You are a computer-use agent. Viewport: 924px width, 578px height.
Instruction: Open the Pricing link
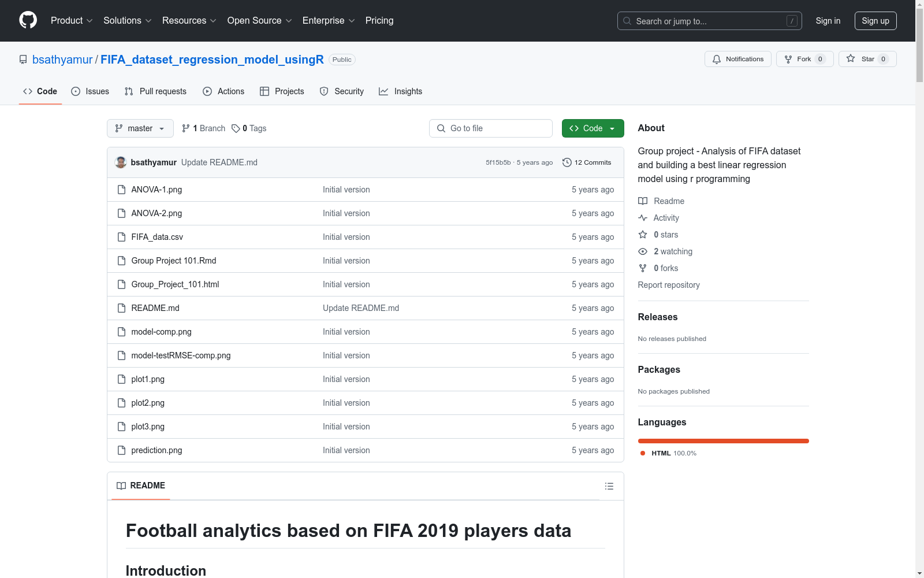(x=379, y=20)
